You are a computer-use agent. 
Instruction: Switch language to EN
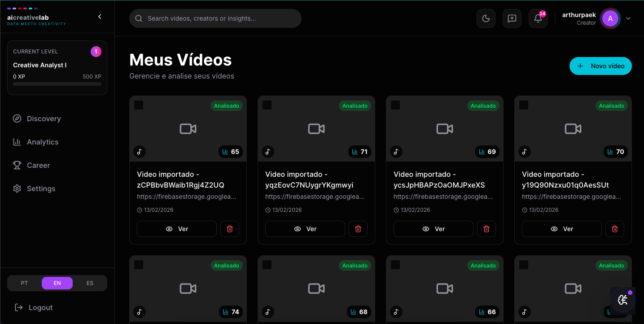pos(57,283)
